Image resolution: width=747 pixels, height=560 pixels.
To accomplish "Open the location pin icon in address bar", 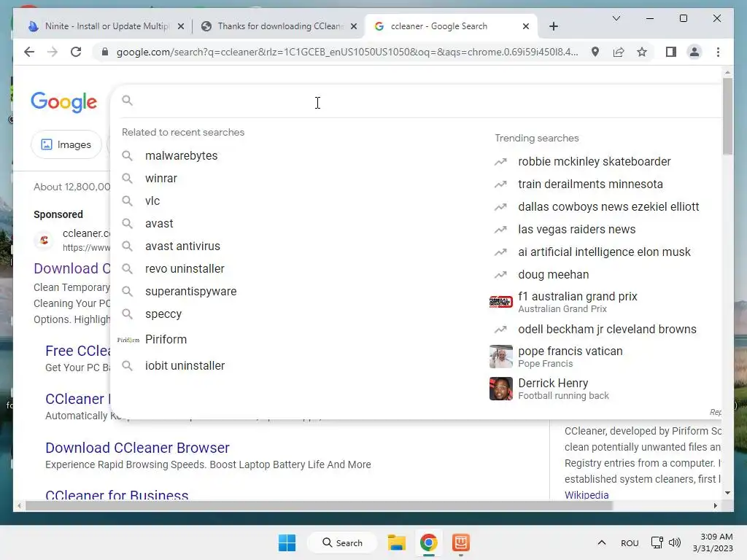I will [595, 52].
